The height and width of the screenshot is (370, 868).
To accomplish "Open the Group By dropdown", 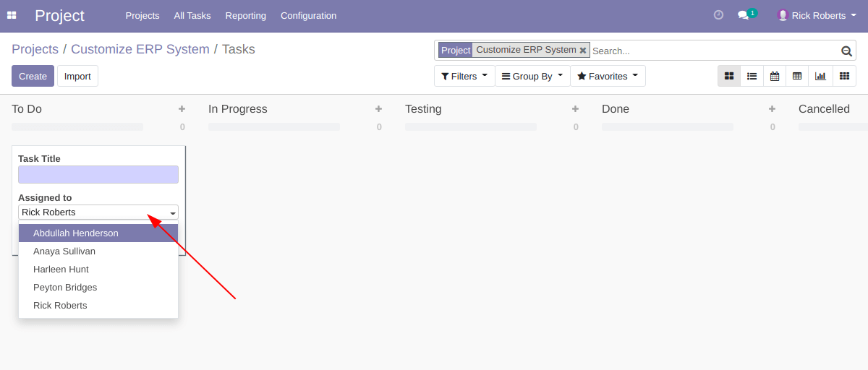I will (532, 76).
